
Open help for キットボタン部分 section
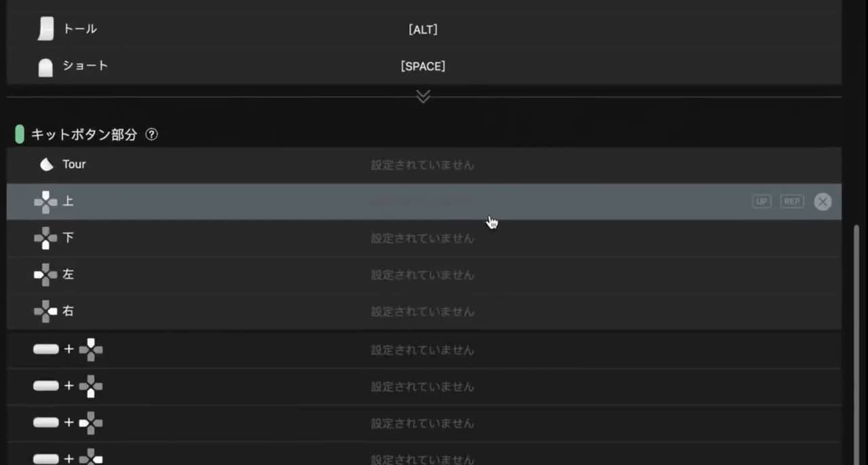point(152,134)
